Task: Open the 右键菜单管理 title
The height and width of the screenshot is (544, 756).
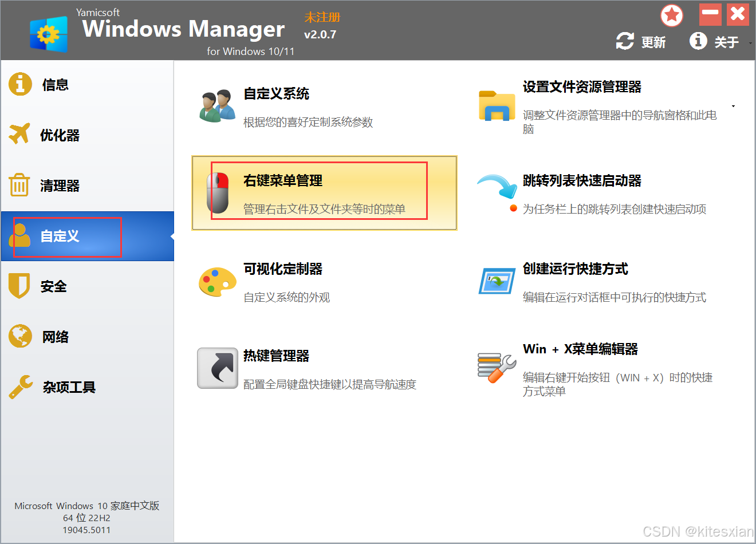Action: (x=283, y=180)
